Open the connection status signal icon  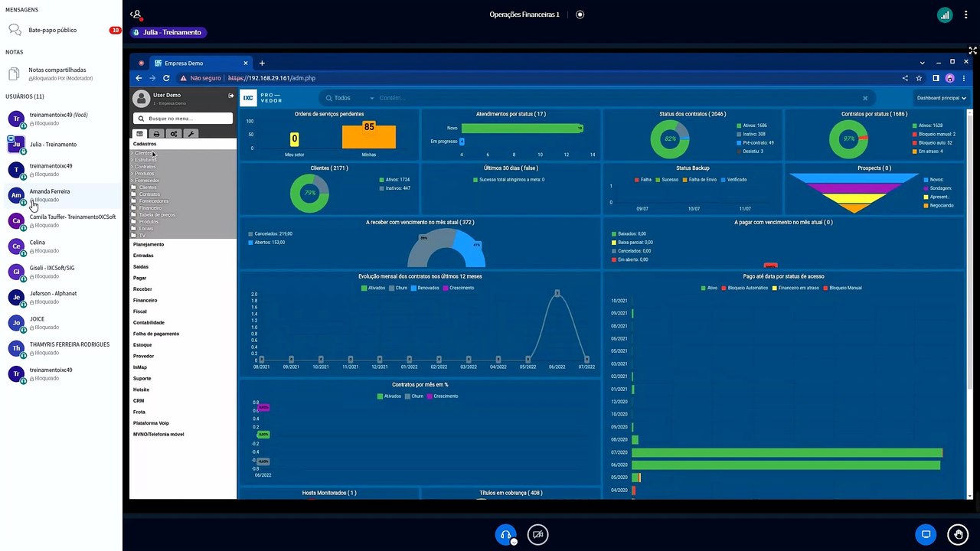click(945, 15)
